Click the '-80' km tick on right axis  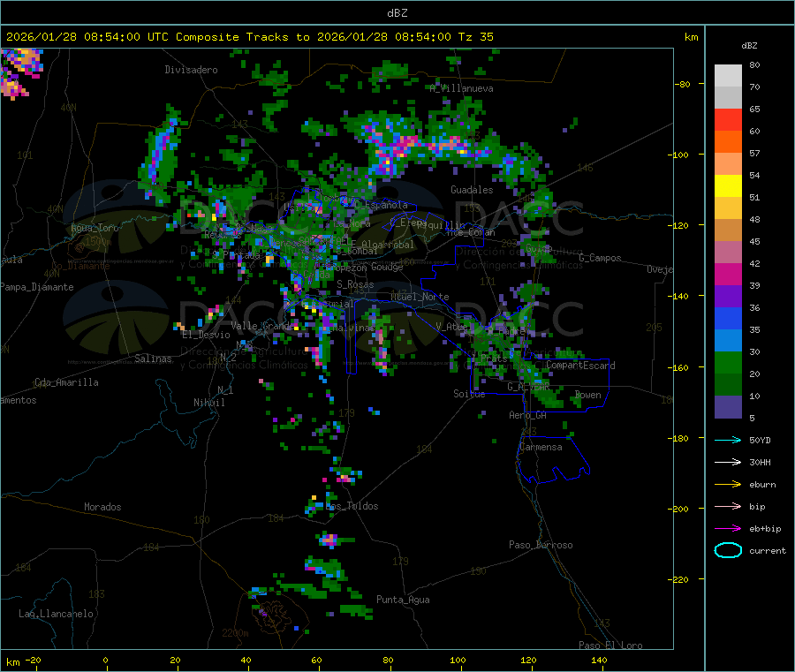682,84
